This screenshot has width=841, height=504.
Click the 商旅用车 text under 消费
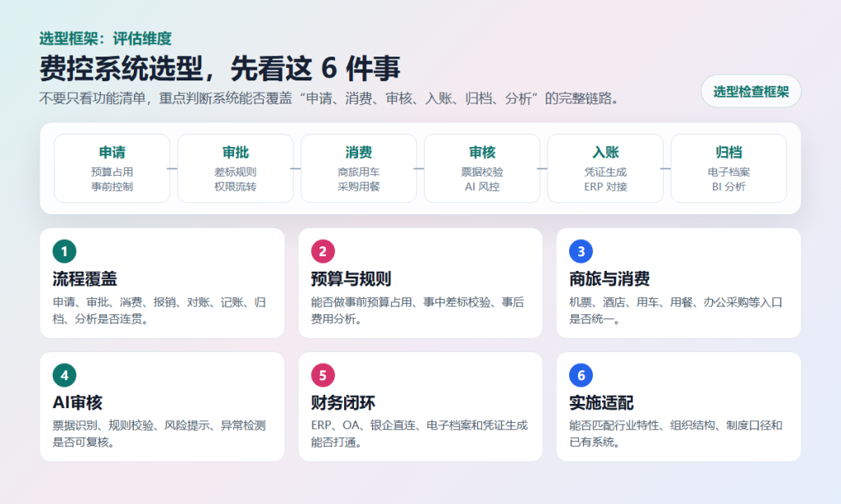359,172
